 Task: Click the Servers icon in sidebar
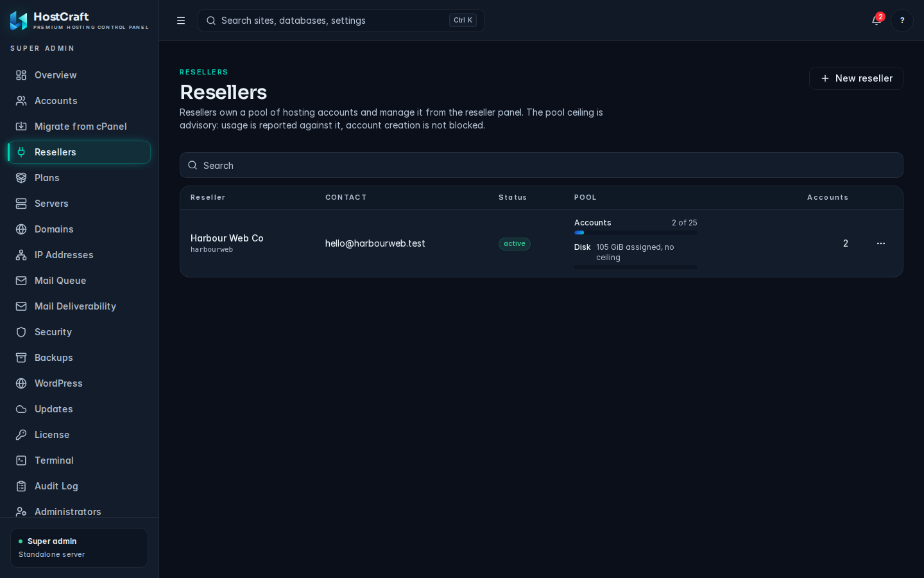point(21,204)
